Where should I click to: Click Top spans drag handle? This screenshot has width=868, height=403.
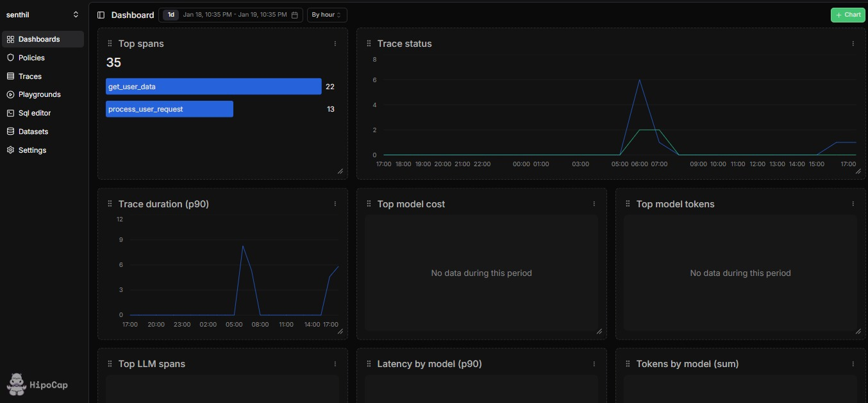(110, 44)
